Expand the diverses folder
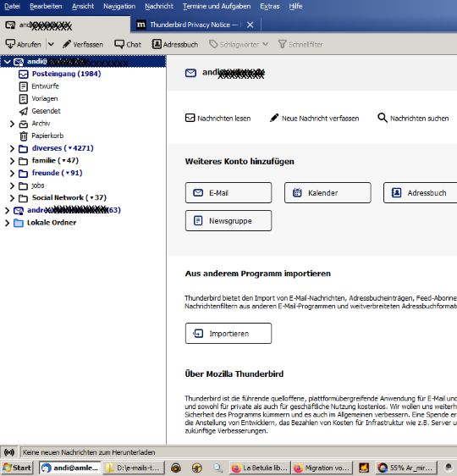Viewport: 457px width, 476px height. pyautogui.click(x=12, y=148)
